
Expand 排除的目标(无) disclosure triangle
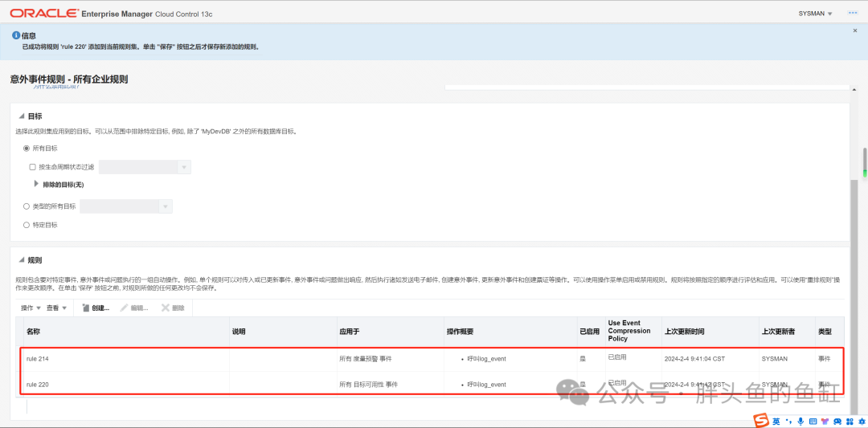click(x=36, y=184)
